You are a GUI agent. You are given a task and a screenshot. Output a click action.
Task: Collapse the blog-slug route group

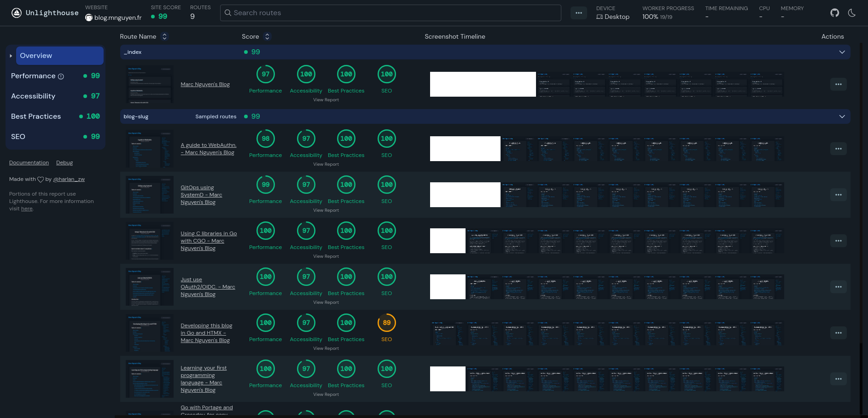(842, 116)
